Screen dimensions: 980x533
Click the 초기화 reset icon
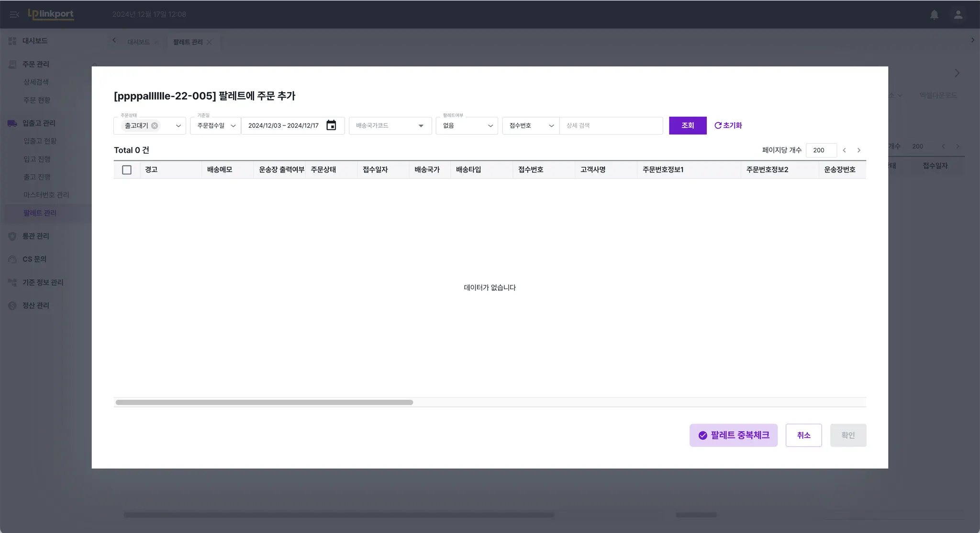click(x=718, y=125)
